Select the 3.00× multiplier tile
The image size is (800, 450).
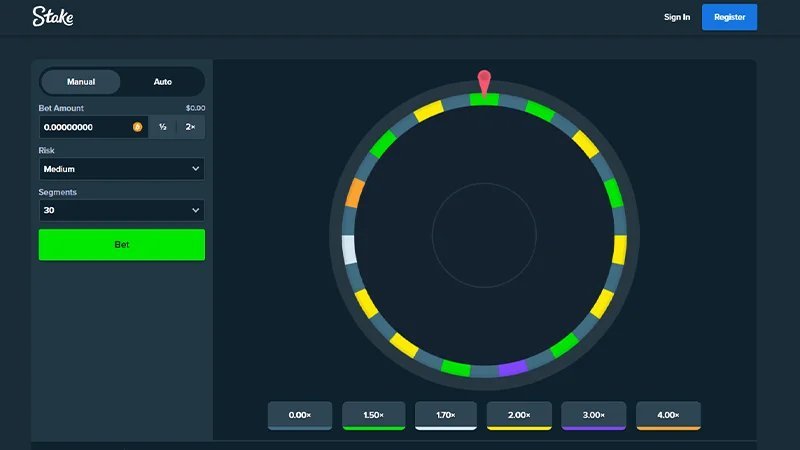click(593, 415)
